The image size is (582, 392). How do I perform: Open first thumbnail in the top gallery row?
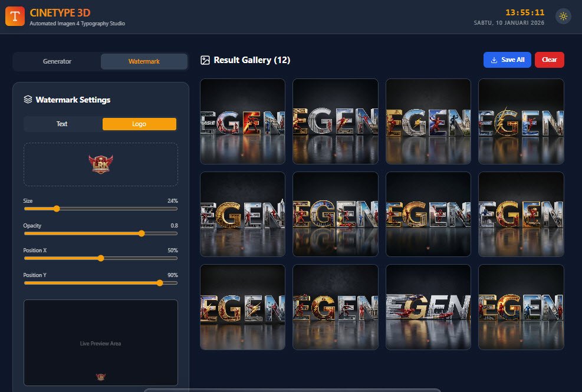pyautogui.click(x=243, y=121)
